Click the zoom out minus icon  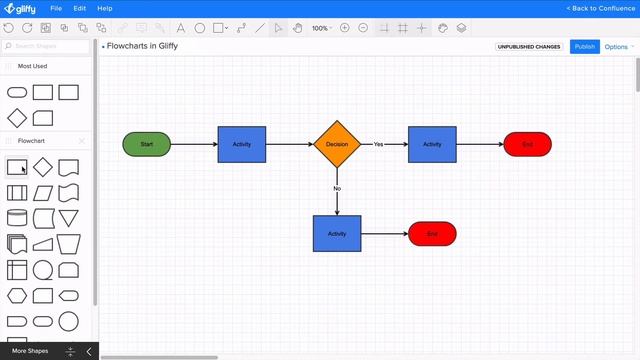tap(363, 28)
